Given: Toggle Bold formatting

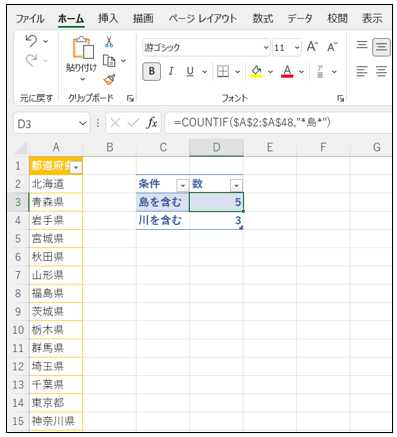Looking at the screenshot, I should 152,71.
